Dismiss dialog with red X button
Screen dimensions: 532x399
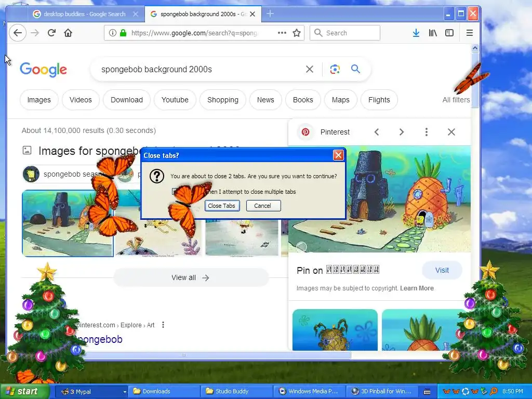click(338, 155)
